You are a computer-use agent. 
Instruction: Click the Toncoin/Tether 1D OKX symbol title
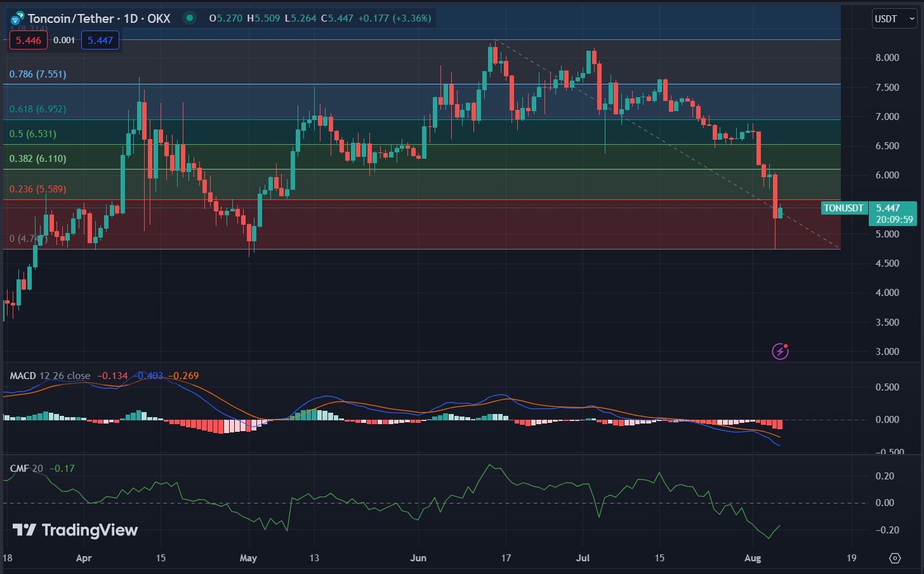click(x=99, y=18)
